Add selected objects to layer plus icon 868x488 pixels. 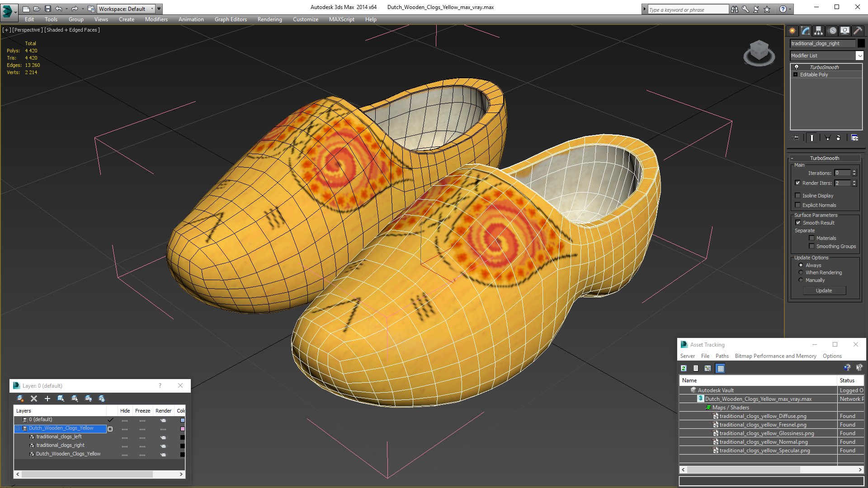tap(47, 399)
